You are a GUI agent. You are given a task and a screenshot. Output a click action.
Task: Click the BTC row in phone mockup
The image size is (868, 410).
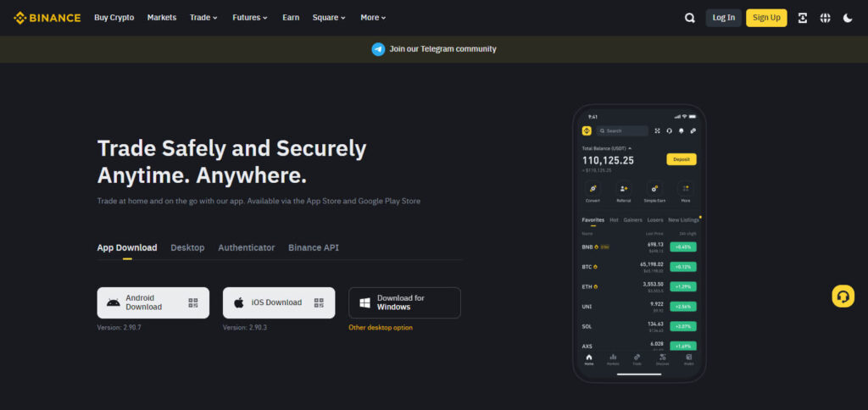pyautogui.click(x=639, y=267)
